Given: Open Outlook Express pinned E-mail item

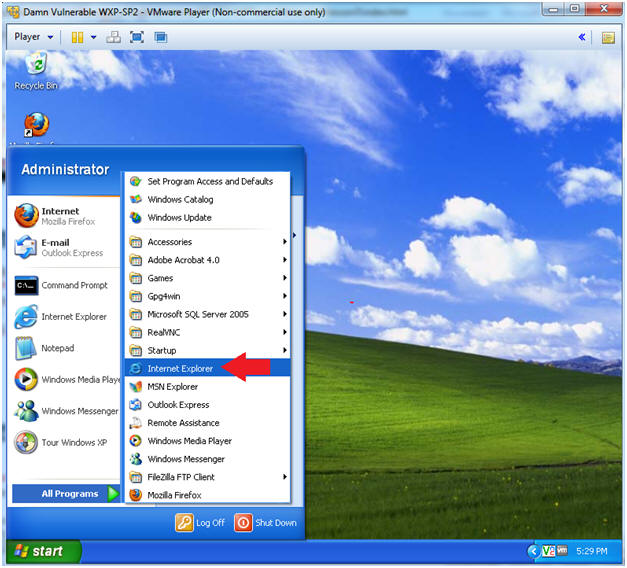Looking at the screenshot, I should [x=64, y=247].
